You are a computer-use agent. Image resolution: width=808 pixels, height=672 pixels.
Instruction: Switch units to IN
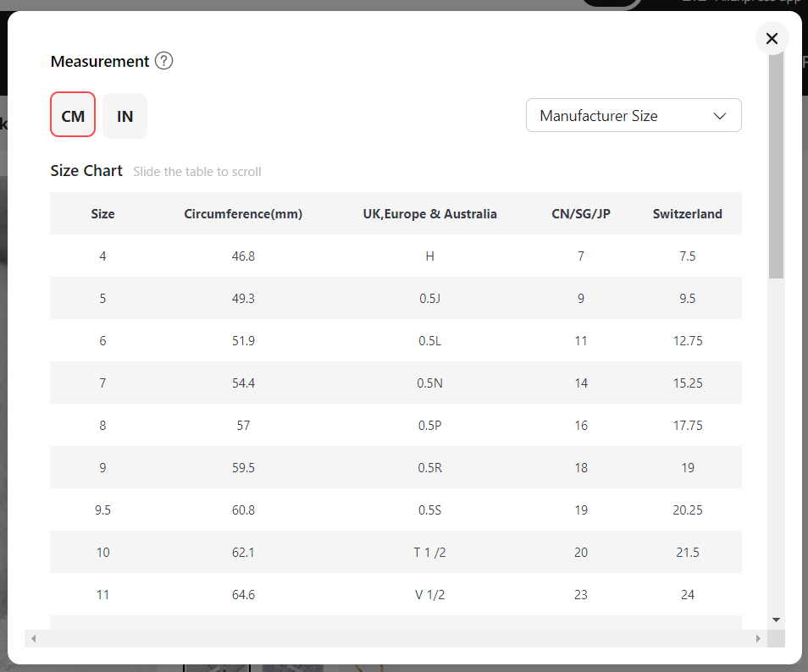125,116
